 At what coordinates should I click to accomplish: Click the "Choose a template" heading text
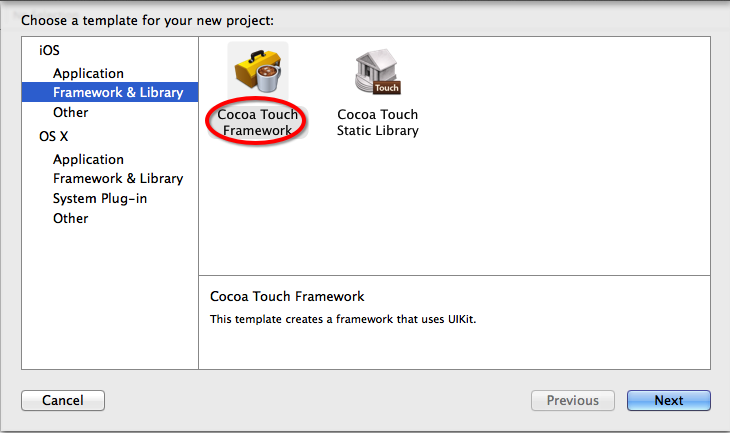pos(148,20)
